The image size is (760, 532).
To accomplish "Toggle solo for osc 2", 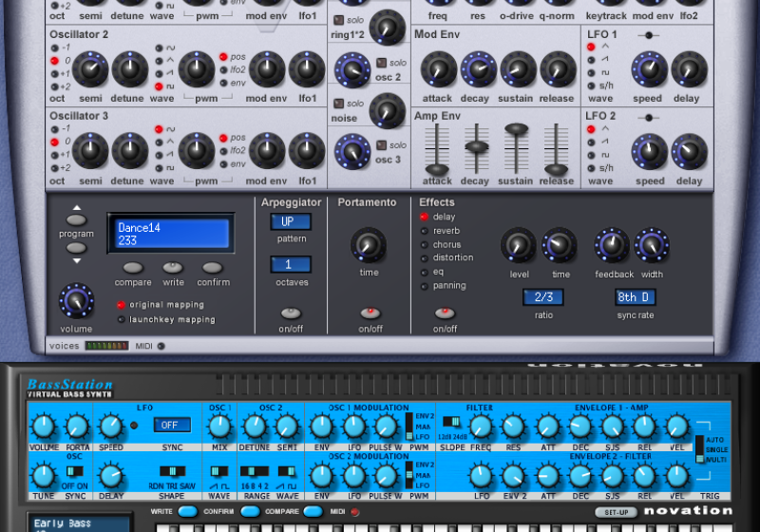I will coord(382,63).
